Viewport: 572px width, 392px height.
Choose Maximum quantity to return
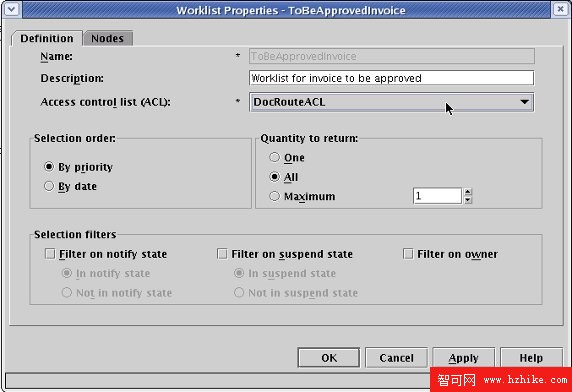click(x=274, y=196)
